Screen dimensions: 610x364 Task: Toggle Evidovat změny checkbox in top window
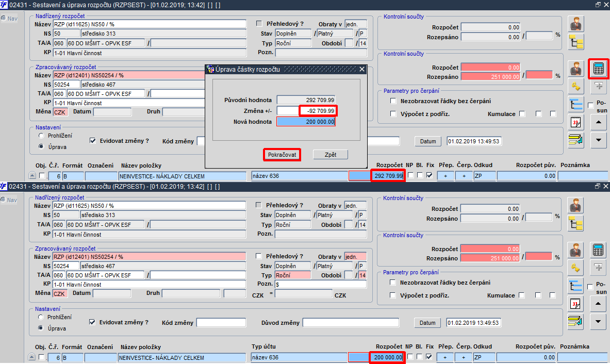click(93, 141)
